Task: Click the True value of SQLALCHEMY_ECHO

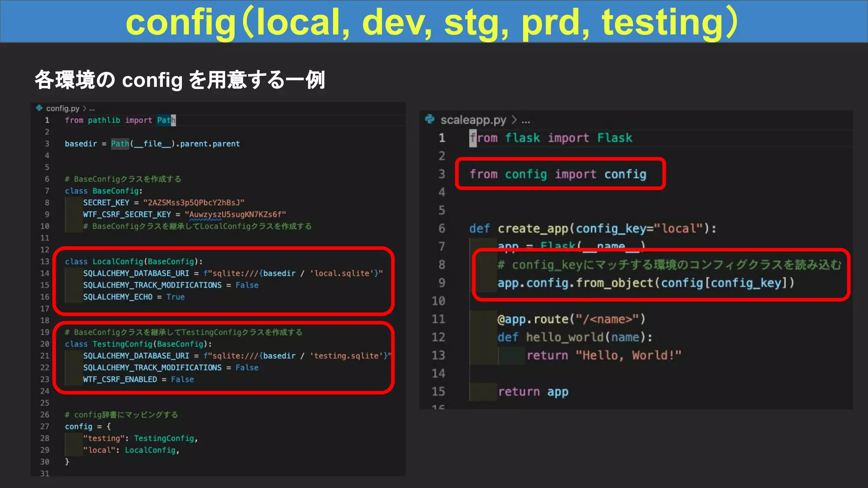Action: tap(175, 297)
